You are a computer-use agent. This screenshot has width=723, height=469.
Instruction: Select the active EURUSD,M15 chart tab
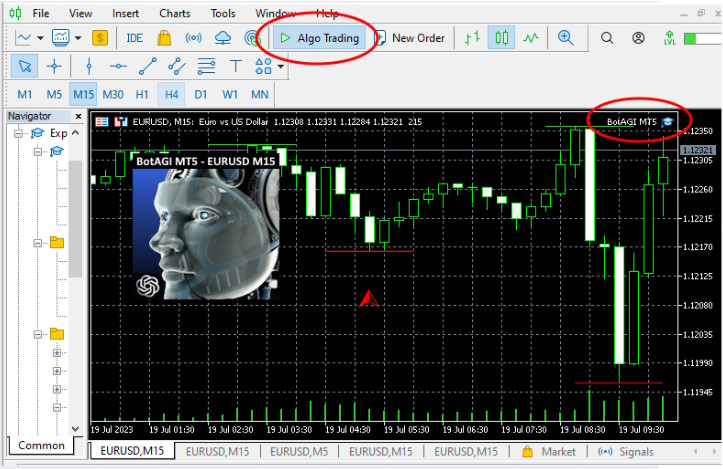pos(132,451)
